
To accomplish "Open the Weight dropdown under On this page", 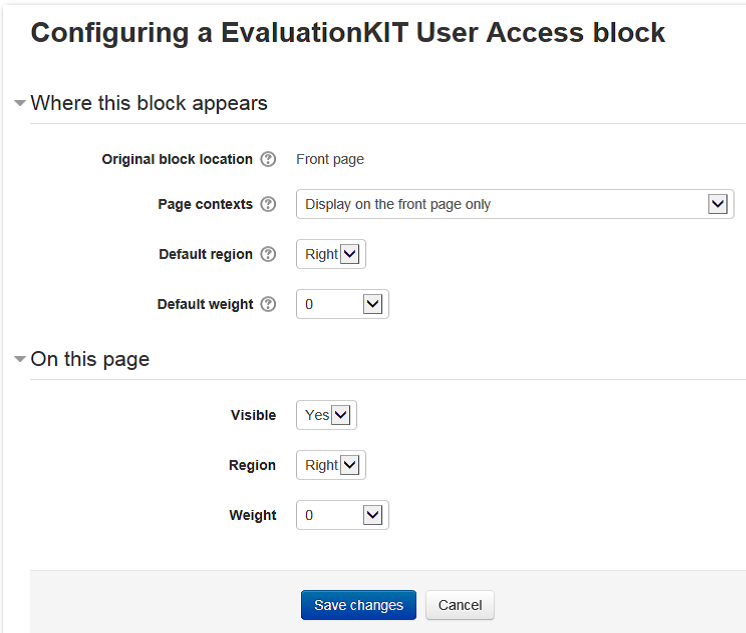I will pyautogui.click(x=342, y=515).
